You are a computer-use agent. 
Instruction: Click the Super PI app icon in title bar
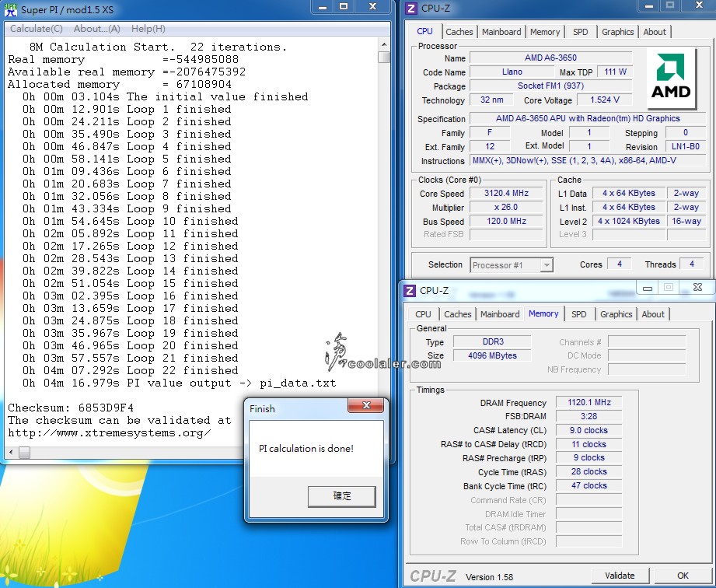[11, 9]
